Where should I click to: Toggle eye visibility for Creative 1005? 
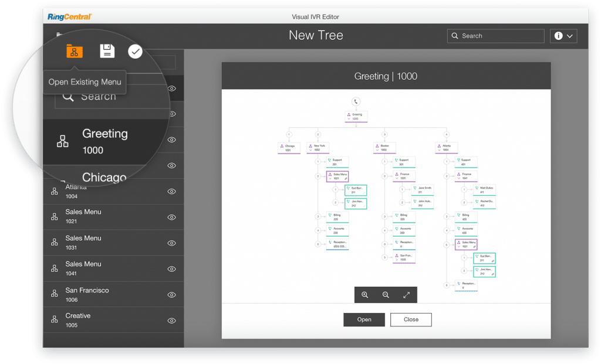pos(172,321)
